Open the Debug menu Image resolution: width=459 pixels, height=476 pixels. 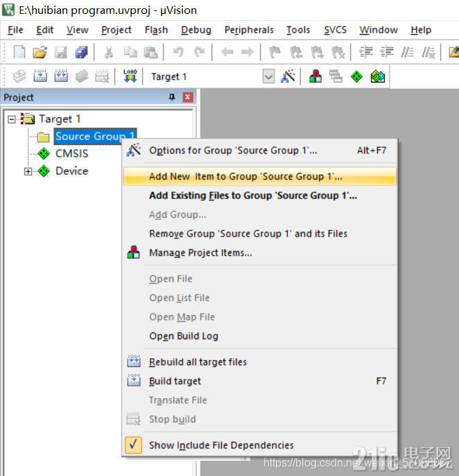196,30
